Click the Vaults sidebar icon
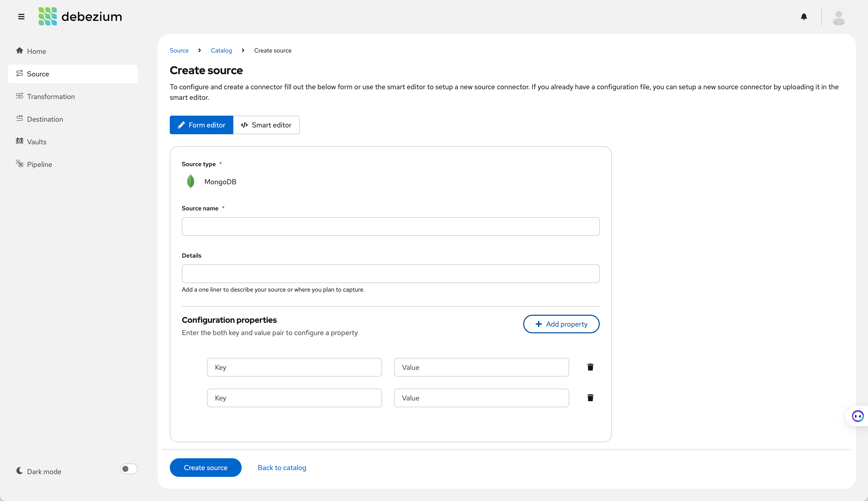This screenshot has height=501, width=868. 20,141
